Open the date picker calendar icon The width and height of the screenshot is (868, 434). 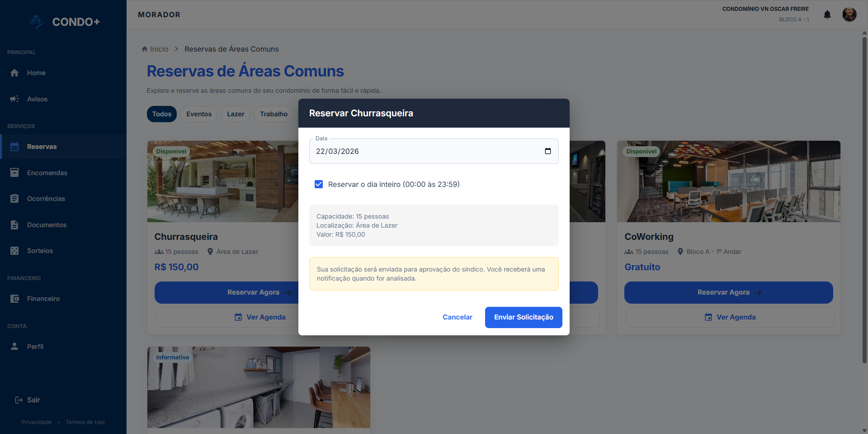pos(547,151)
